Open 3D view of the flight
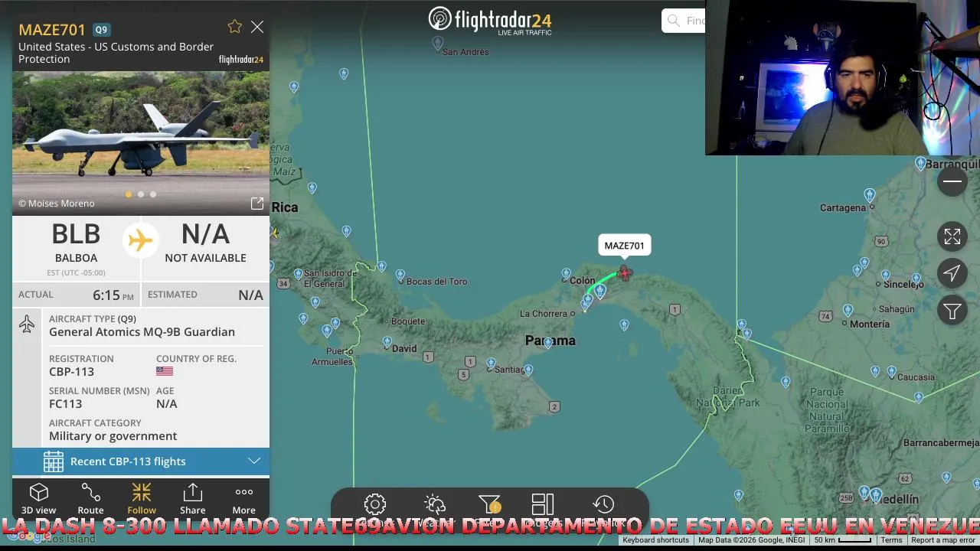 pos(38,498)
